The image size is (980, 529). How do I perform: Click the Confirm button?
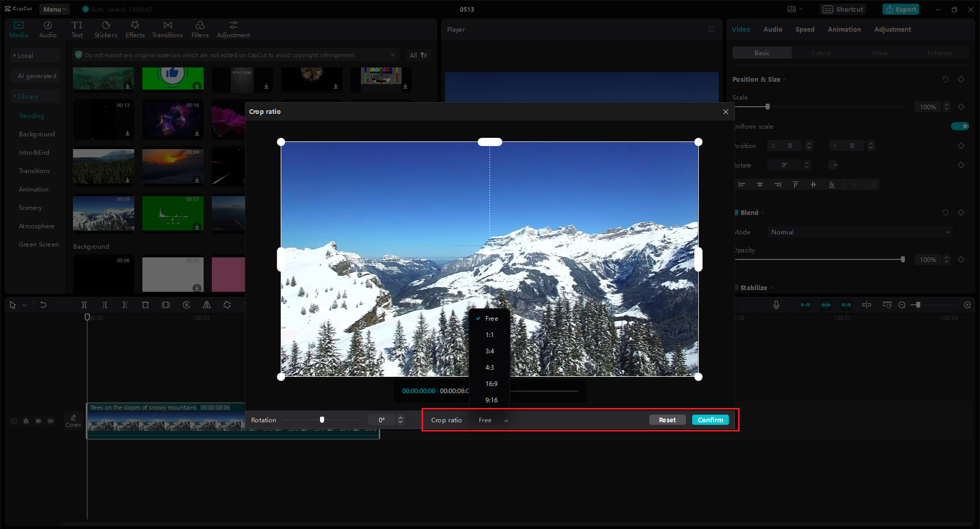pyautogui.click(x=710, y=419)
